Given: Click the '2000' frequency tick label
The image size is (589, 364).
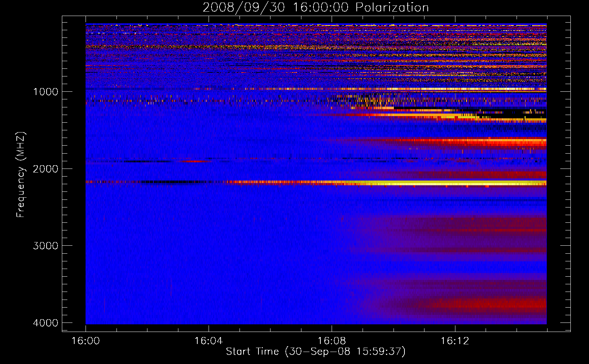Looking at the screenshot, I should 46,169.
